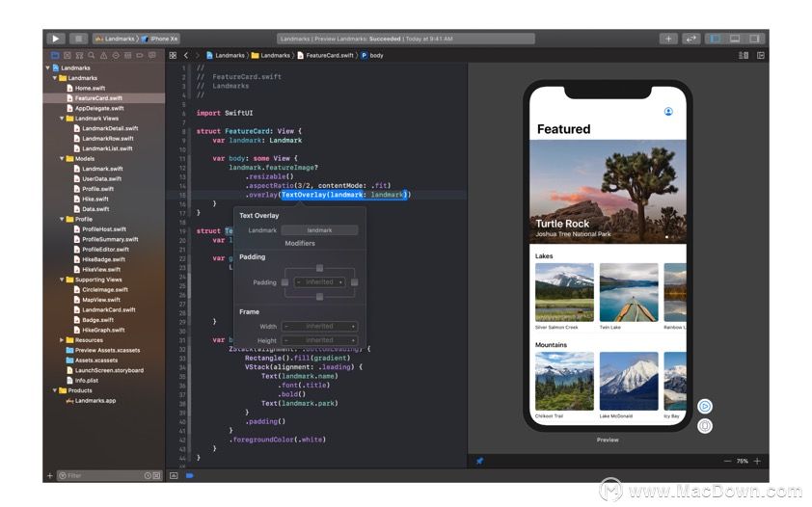Viewport: 812px width, 507px height.
Task: Toggle the bottom debug area visibility
Action: coord(735,39)
